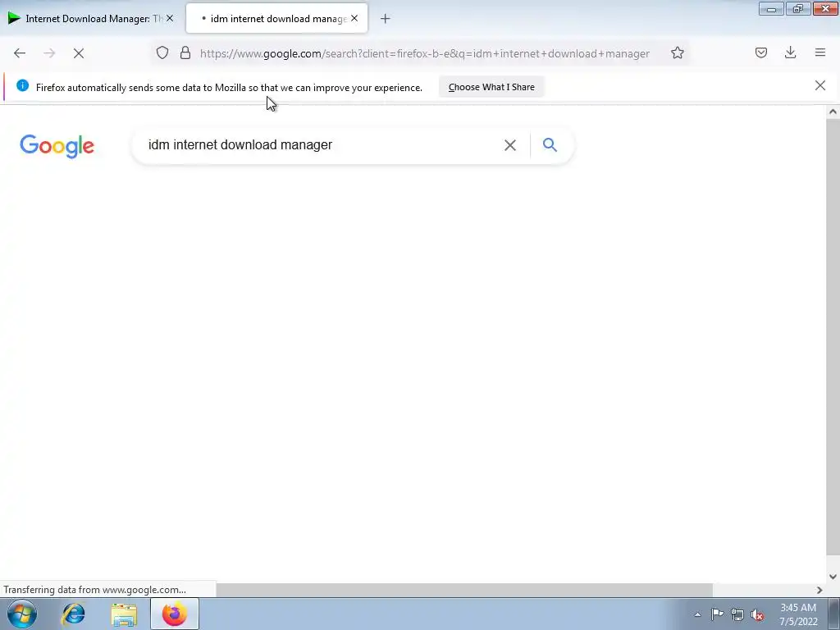This screenshot has width=840, height=630.
Task: Open Windows Explorer from the taskbar
Action: 124,614
